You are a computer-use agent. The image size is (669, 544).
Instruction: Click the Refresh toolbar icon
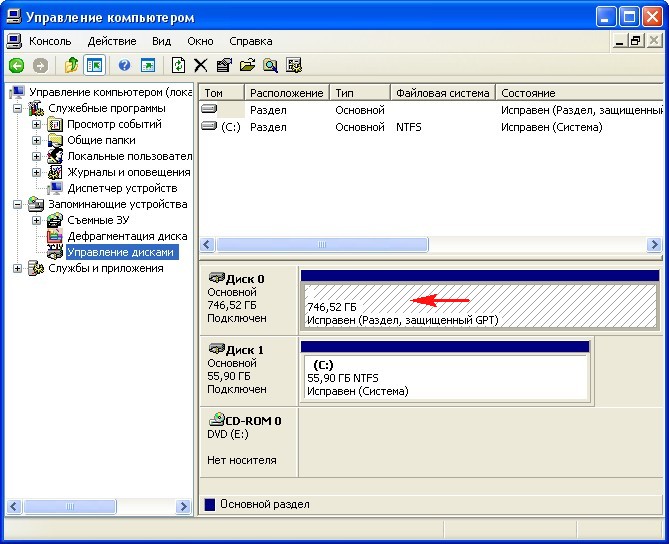178,65
